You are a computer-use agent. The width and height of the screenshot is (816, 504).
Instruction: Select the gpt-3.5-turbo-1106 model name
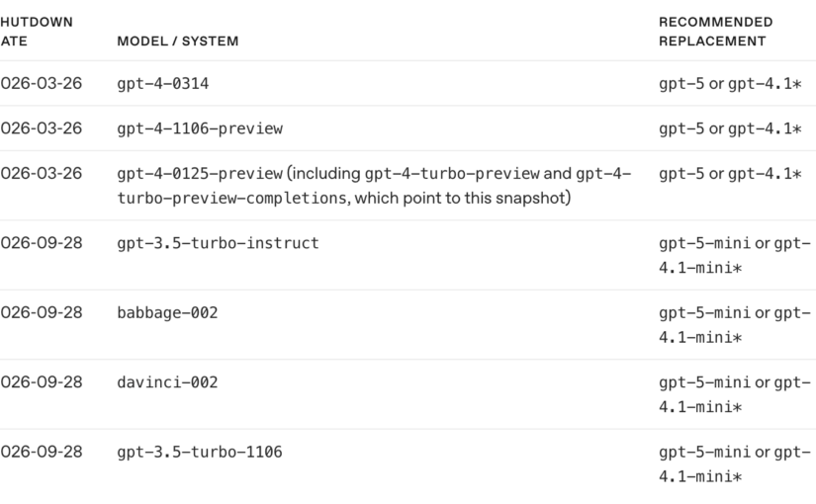[x=199, y=452]
